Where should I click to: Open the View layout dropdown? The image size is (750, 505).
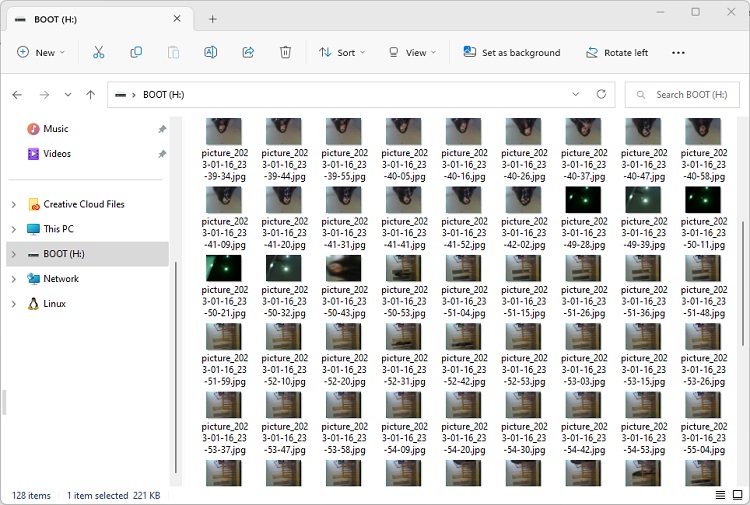tap(411, 52)
